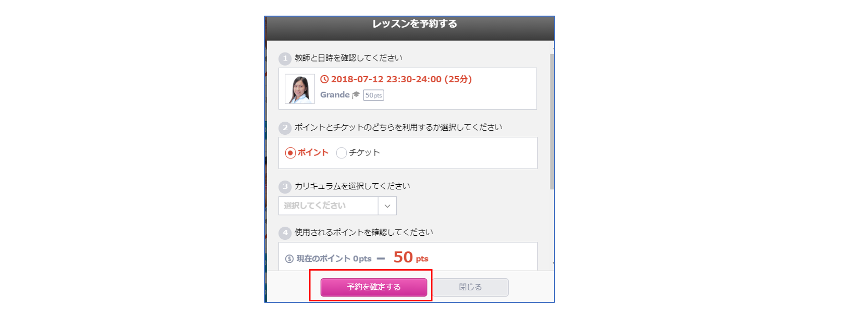Click the graduation cap icon next to Grande

[356, 94]
